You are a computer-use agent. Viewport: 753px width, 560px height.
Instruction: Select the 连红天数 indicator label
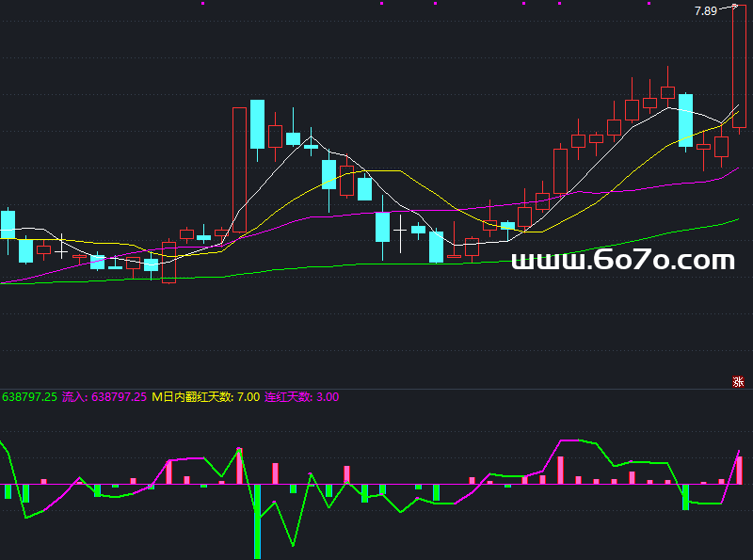pyautogui.click(x=301, y=397)
